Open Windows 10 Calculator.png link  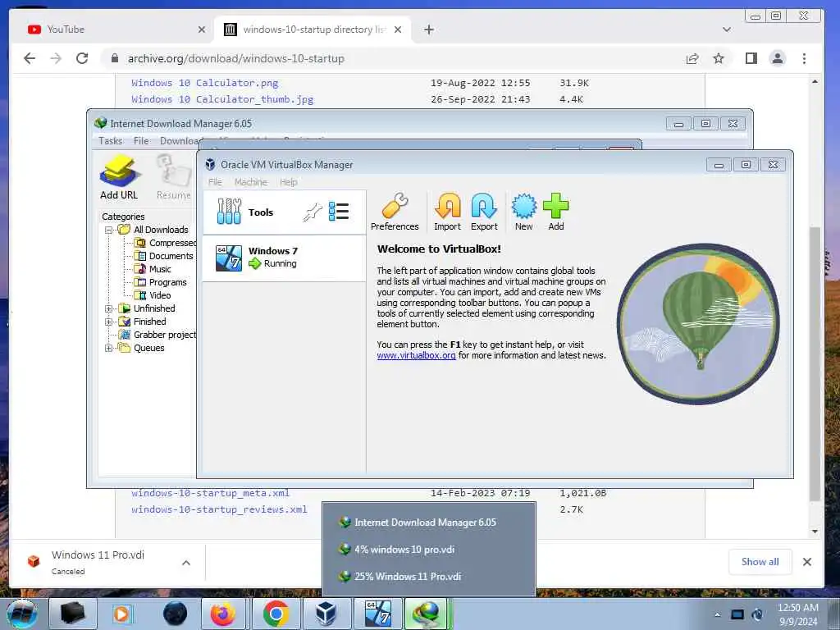[204, 83]
